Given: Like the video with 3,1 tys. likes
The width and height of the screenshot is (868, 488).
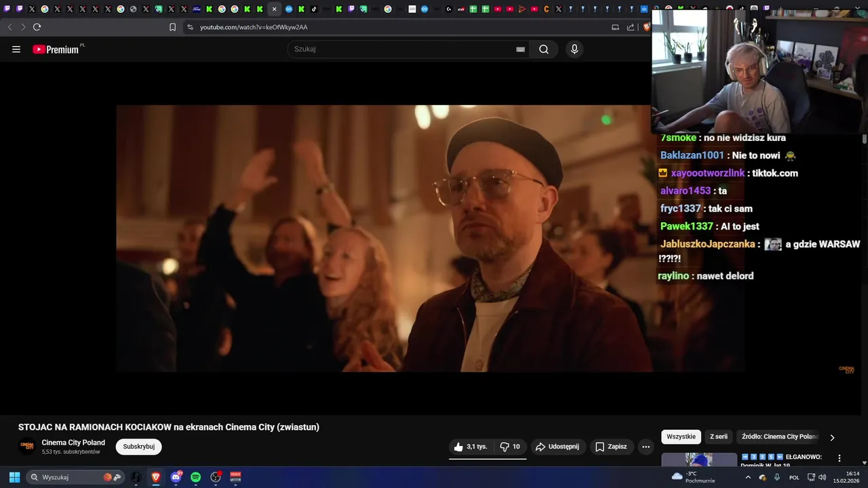Looking at the screenshot, I should pos(471,447).
